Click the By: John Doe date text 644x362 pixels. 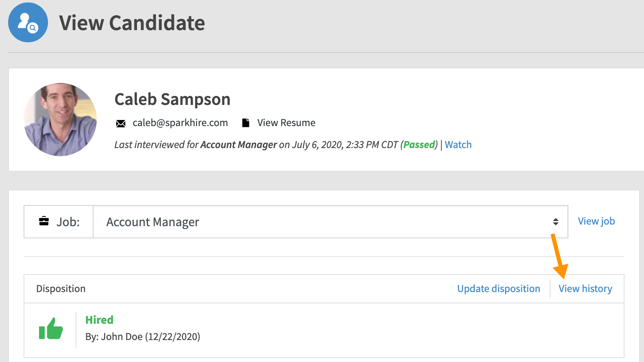143,337
